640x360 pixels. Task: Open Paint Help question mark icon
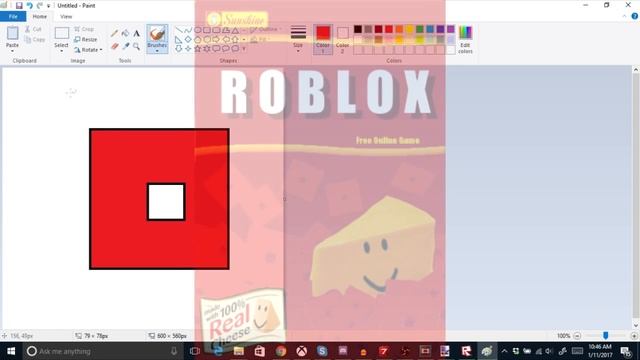click(635, 16)
